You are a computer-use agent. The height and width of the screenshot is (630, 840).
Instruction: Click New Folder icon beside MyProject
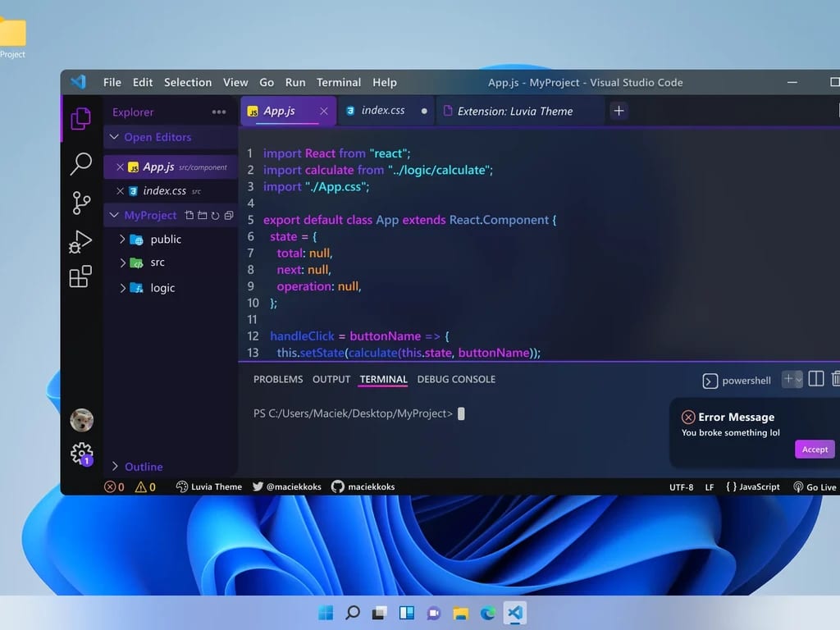pyautogui.click(x=202, y=216)
